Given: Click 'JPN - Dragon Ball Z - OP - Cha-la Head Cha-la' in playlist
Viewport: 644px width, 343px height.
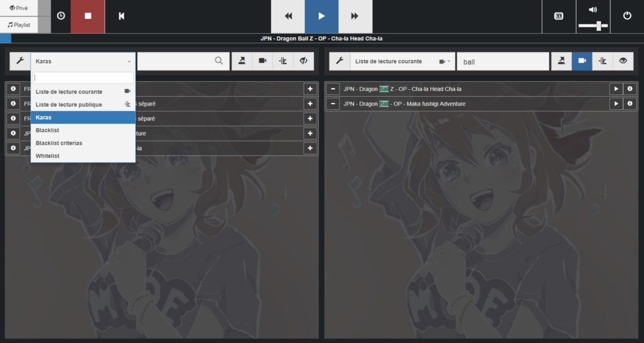Looking at the screenshot, I should 402,89.
